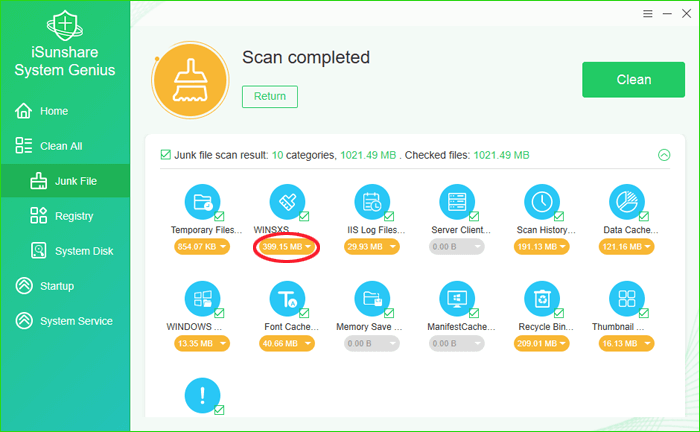This screenshot has width=700, height=432.
Task: Open the 209.01 MB Recycle Bin dropdown
Action: [x=541, y=344]
